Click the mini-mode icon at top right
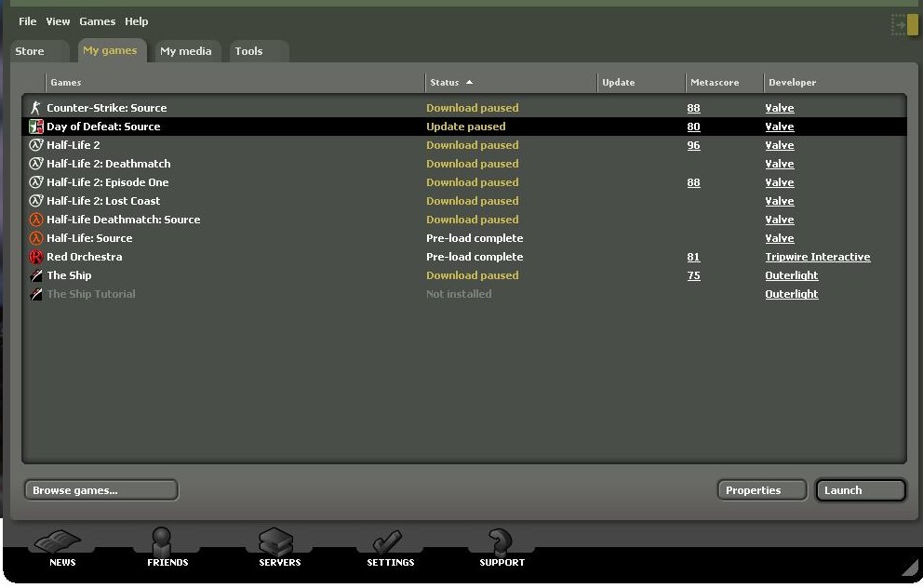Screen dimensions: 923x588 (x=904, y=25)
